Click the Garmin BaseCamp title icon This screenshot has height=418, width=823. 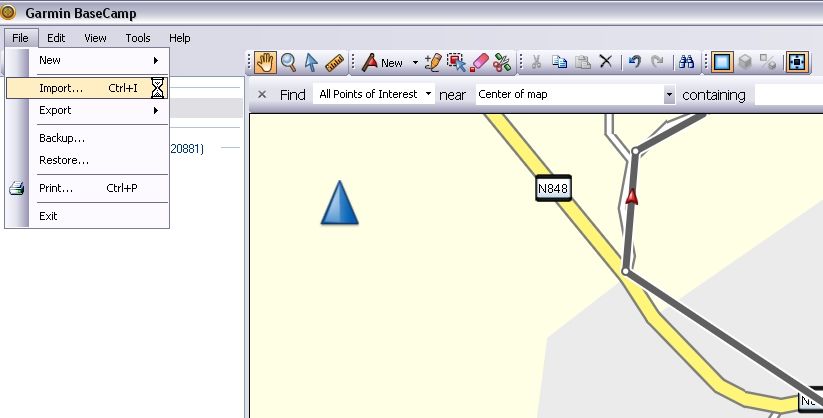point(8,12)
